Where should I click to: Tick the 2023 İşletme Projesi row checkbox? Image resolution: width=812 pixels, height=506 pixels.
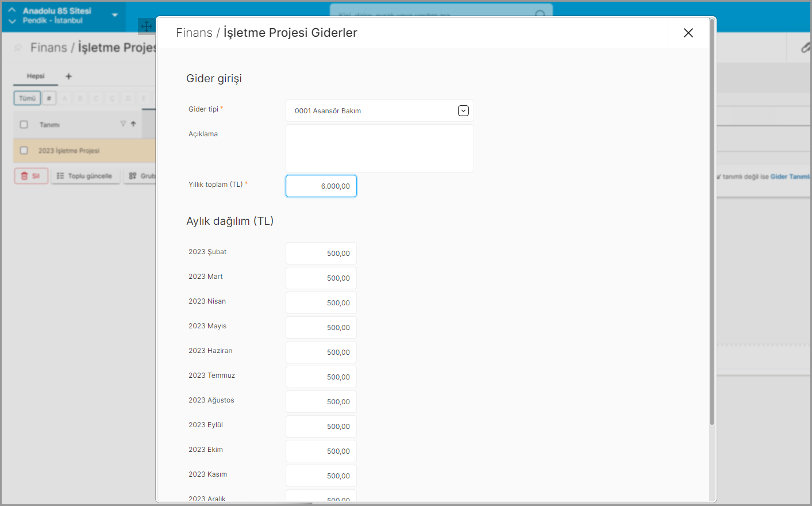click(24, 150)
